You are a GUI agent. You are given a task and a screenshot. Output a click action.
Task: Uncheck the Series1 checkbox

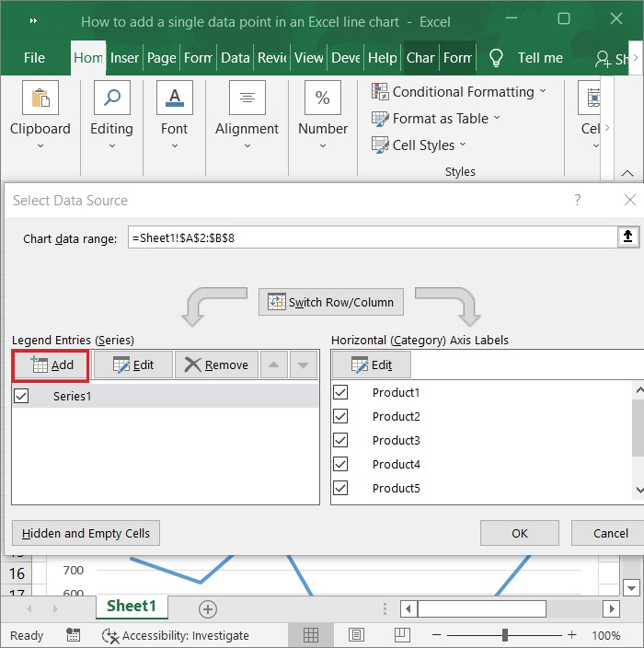click(22, 396)
